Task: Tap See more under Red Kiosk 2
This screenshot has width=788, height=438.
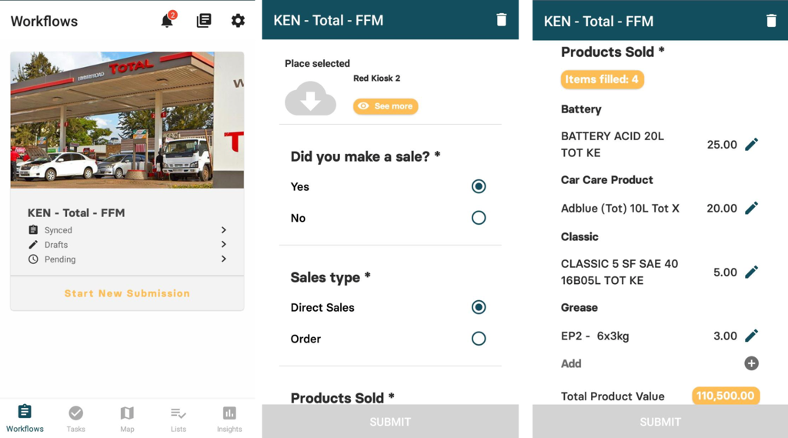Action: [x=385, y=106]
